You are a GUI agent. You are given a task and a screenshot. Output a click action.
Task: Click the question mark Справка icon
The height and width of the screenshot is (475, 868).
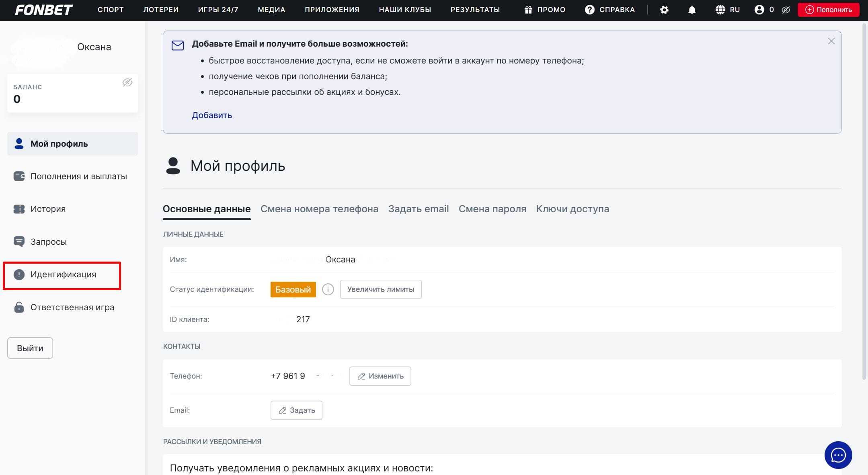[x=589, y=10]
